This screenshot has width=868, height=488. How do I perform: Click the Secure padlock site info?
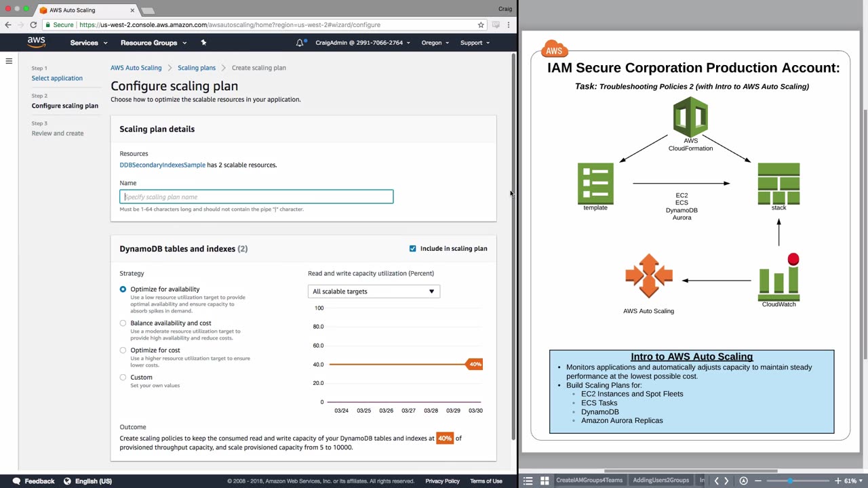59,25
